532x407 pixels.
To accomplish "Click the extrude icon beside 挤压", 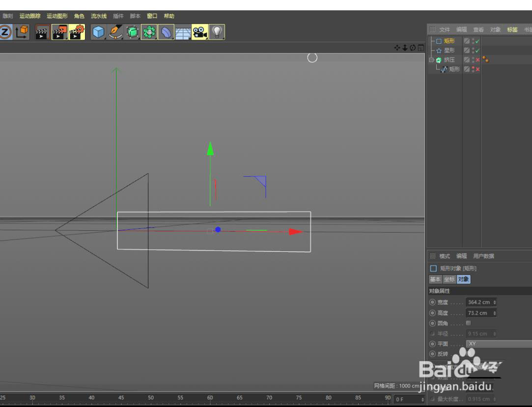I will [439, 60].
